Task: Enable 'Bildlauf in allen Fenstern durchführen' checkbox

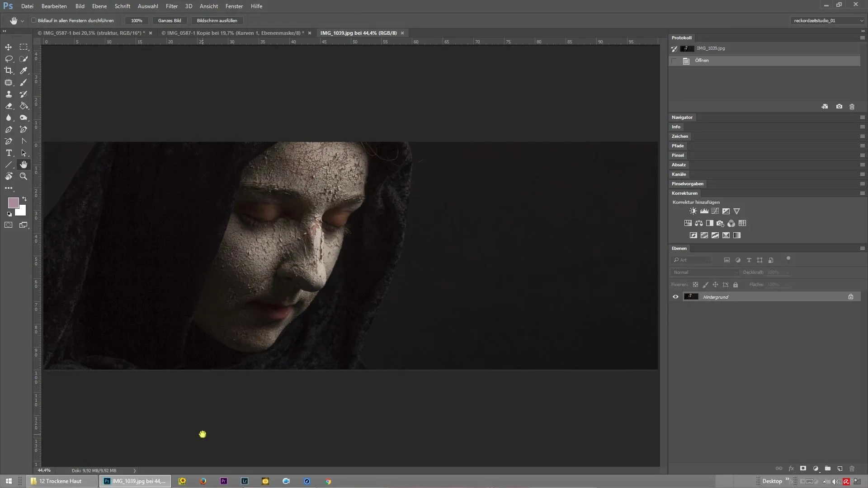Action: point(33,20)
